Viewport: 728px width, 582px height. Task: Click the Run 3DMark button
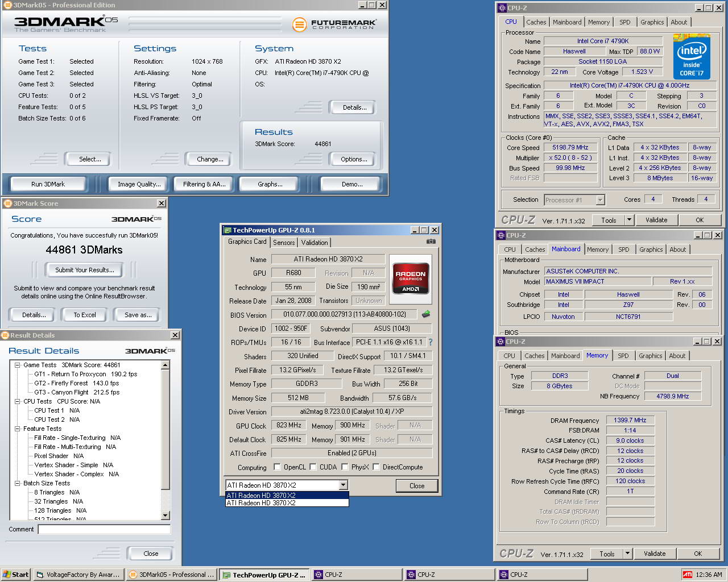pyautogui.click(x=48, y=184)
